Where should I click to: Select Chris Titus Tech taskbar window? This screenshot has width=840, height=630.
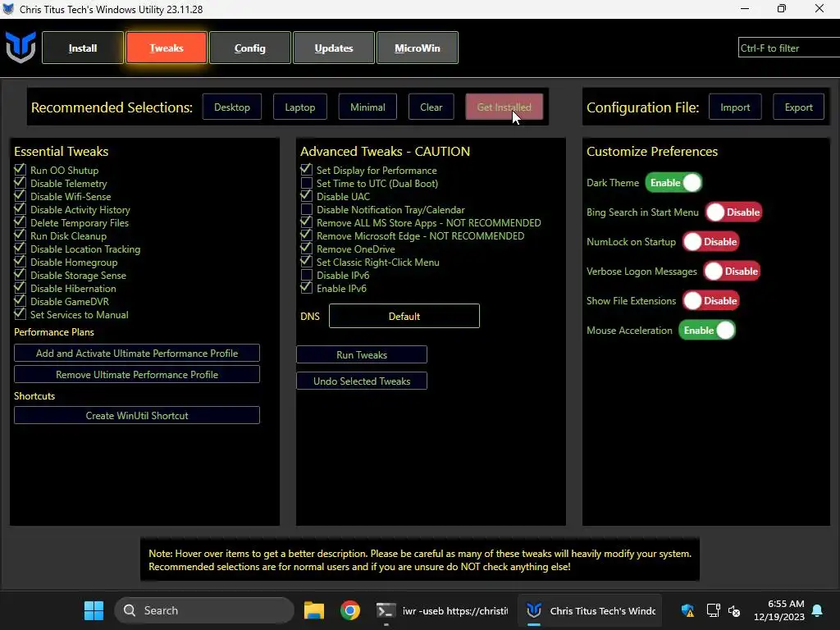click(591, 610)
